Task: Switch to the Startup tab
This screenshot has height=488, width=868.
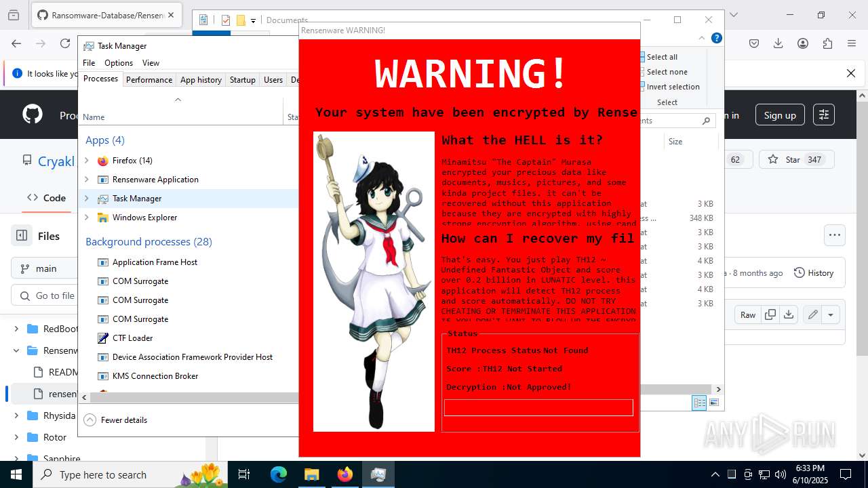Action: click(242, 79)
